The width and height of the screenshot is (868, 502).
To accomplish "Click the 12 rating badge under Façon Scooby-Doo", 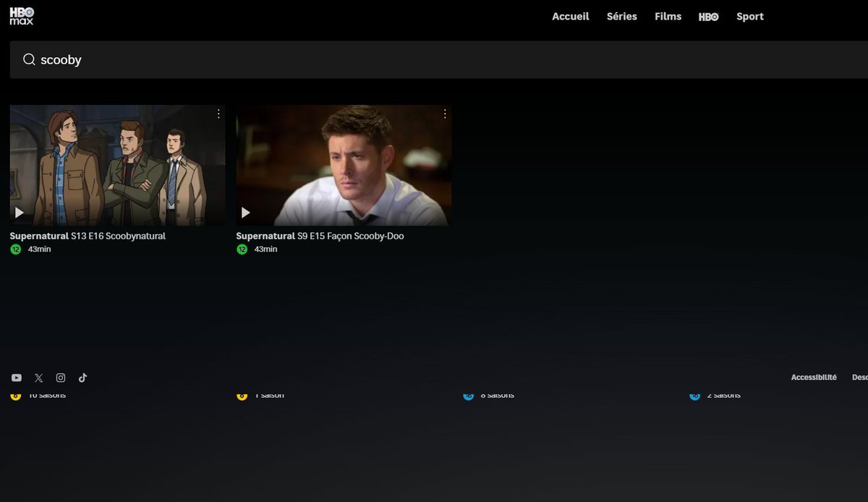I will pos(242,250).
